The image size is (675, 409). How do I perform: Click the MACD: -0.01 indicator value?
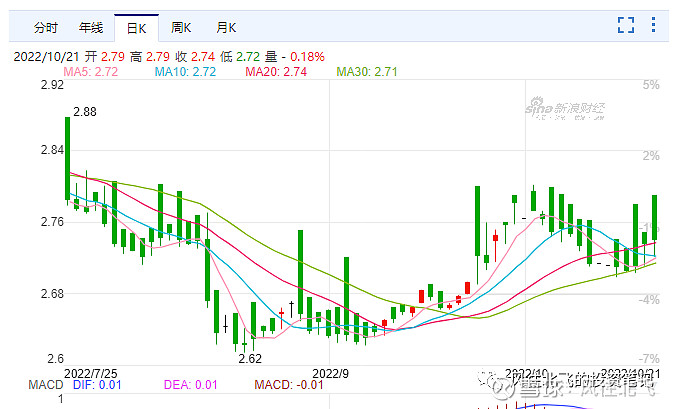(x=288, y=384)
